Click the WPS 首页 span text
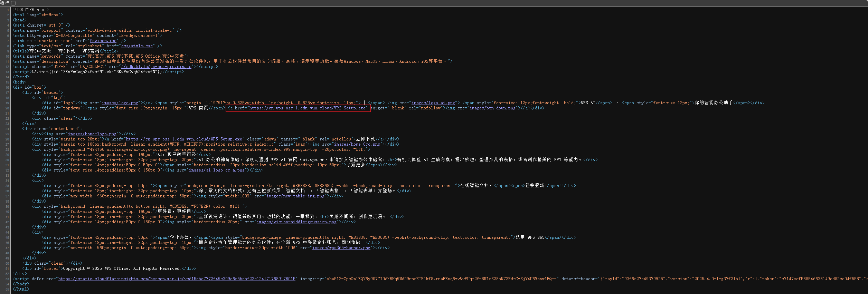Image resolution: width=868 pixels, height=294 pixels. point(198,108)
